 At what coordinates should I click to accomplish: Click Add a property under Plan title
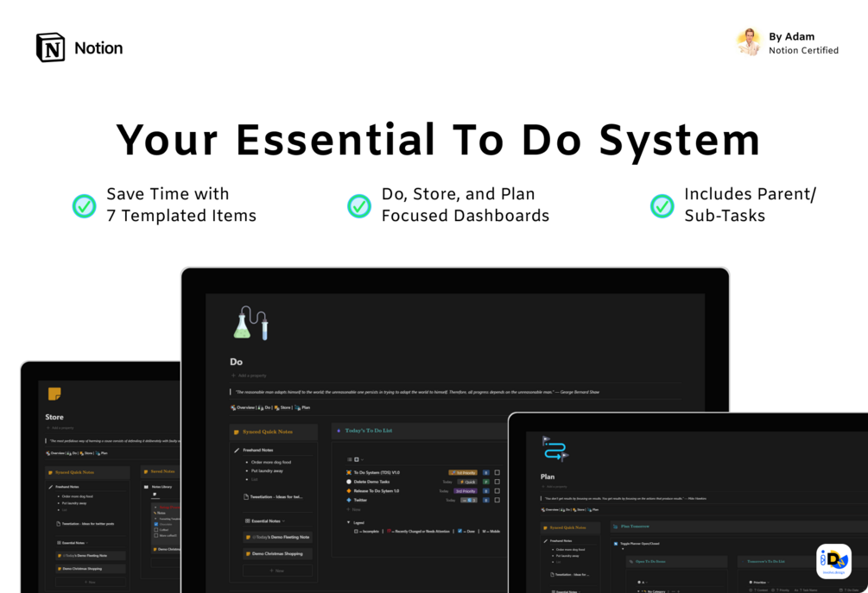[x=554, y=487]
